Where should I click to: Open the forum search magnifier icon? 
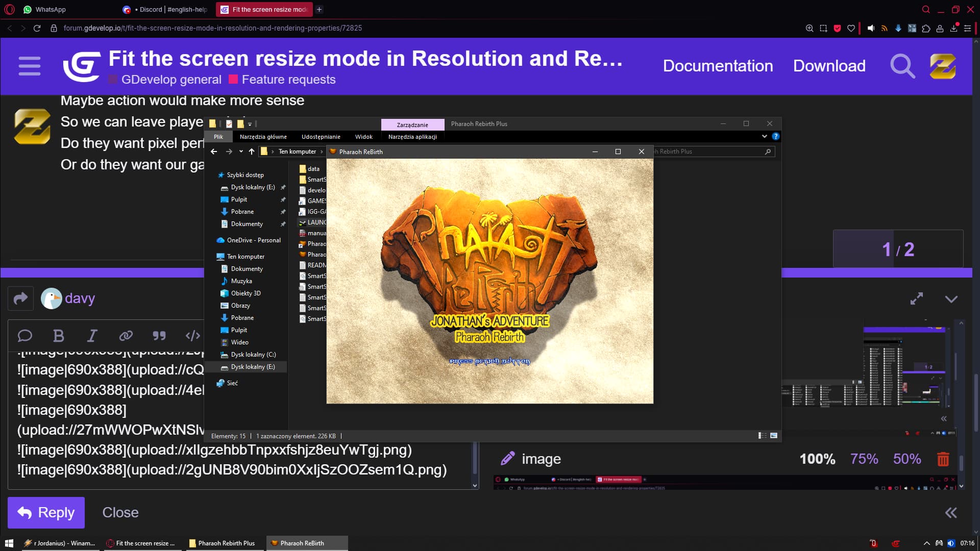[902, 66]
